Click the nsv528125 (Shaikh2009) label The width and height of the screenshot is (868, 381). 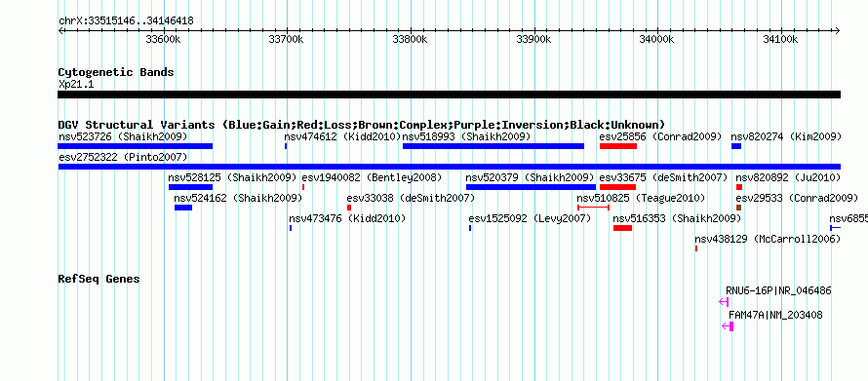click(x=232, y=177)
